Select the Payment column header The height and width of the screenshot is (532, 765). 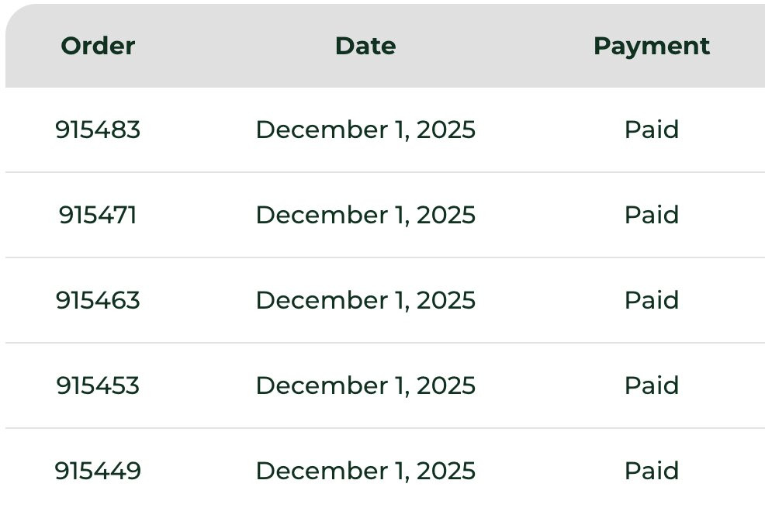coord(651,46)
